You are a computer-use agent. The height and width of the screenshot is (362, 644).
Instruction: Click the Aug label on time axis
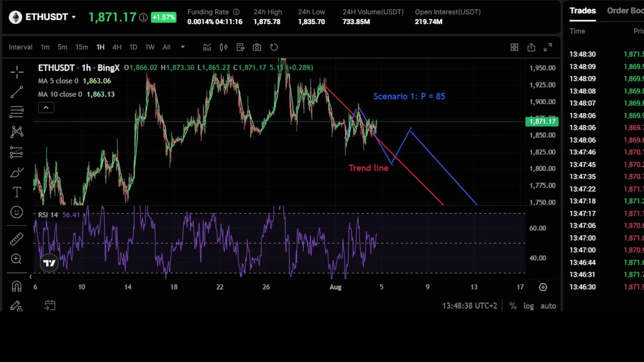(x=335, y=287)
